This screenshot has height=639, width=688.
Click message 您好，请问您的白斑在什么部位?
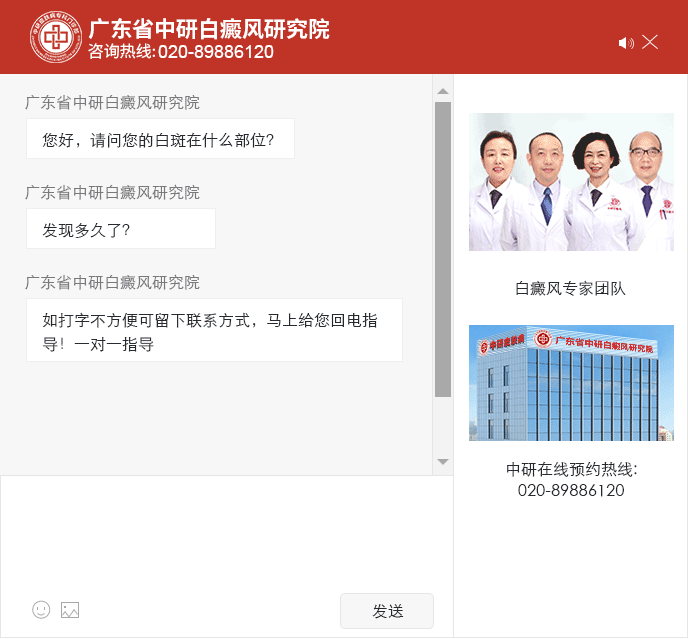160,139
